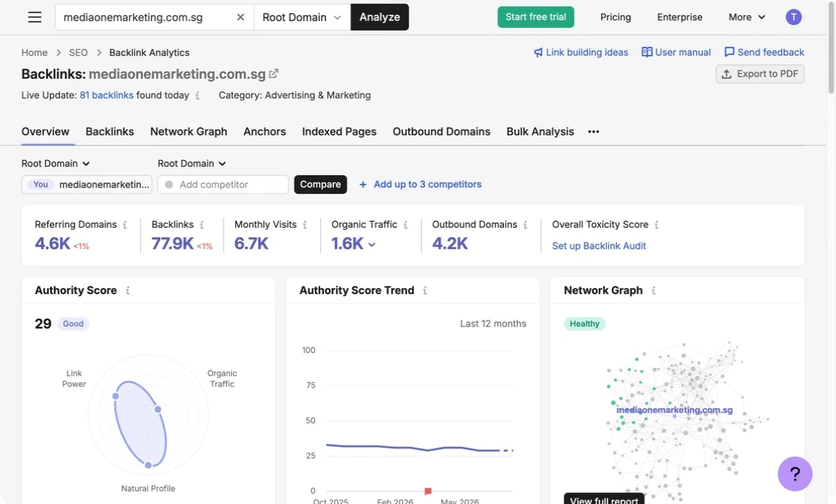Expand the Organic Traffic 1.6K dropdown arrow
Image resolution: width=836 pixels, height=504 pixels.
point(371,244)
